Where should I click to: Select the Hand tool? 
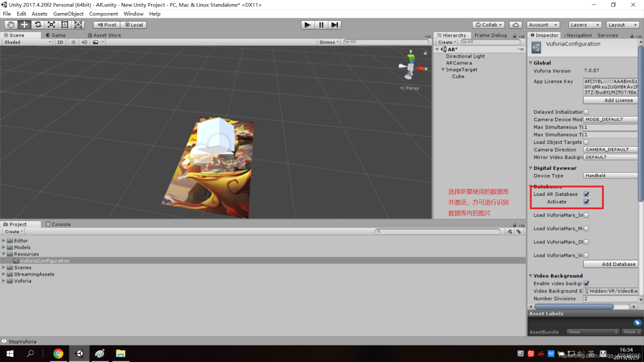pyautogui.click(x=11, y=25)
